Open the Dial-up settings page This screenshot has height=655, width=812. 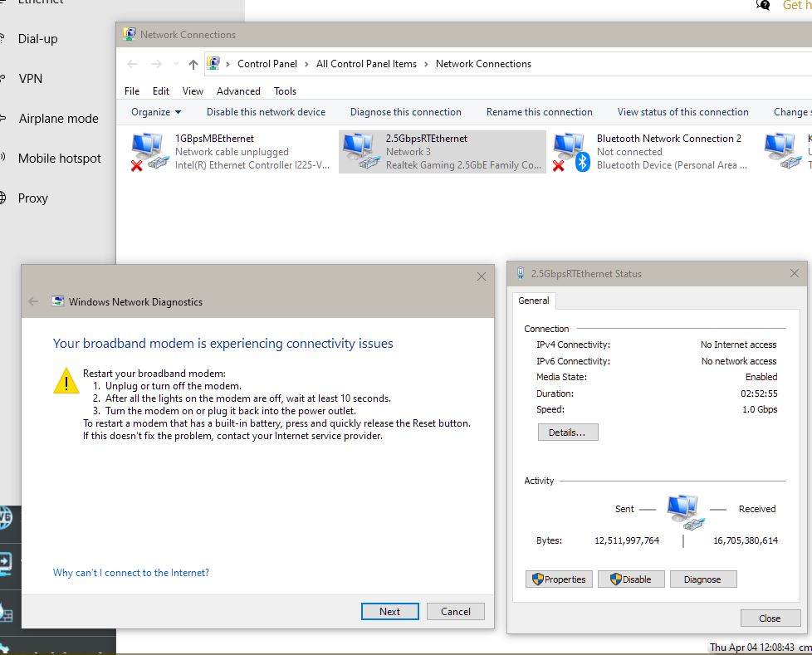[x=38, y=39]
